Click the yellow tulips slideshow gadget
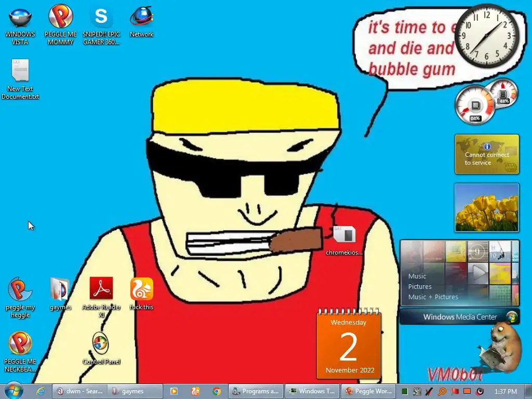The width and height of the screenshot is (532, 399). pos(487,208)
